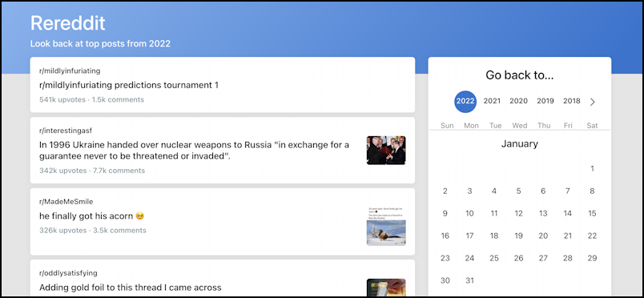This screenshot has height=298, width=644.
Task: Pick January 9 in the calendar
Action: point(445,213)
